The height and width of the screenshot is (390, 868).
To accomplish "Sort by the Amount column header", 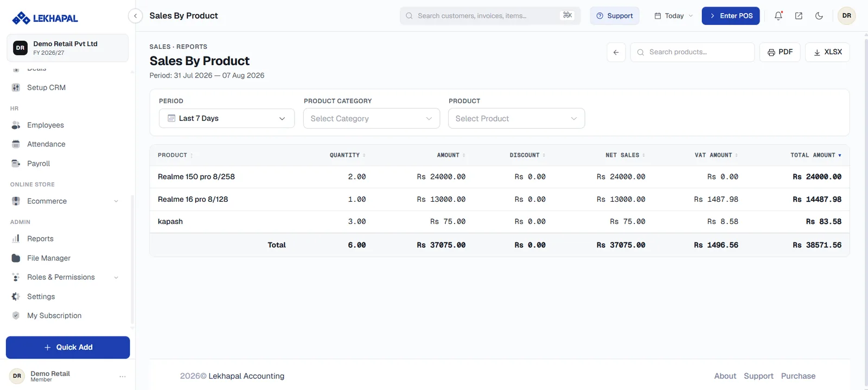I will [x=451, y=155].
